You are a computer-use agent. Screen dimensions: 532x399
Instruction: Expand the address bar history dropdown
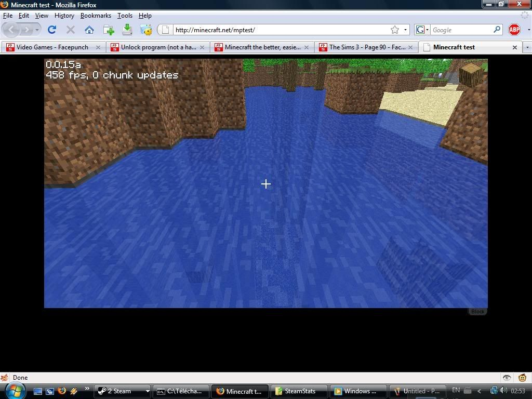405,30
